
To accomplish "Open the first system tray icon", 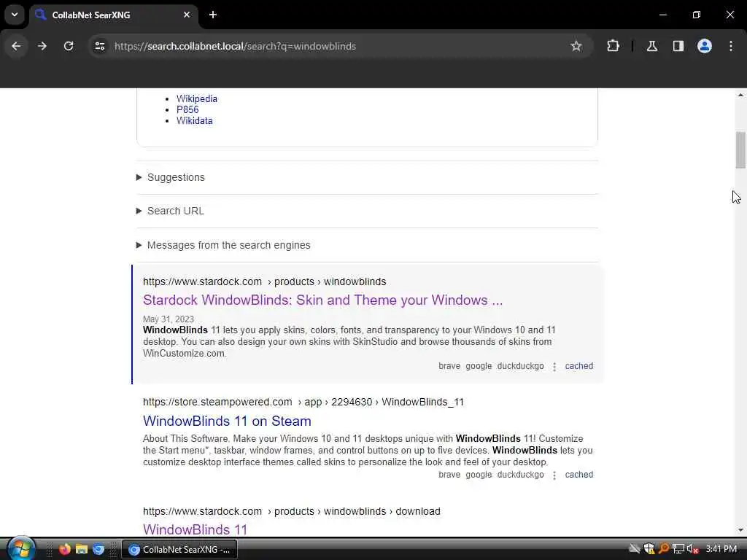I will 634,549.
